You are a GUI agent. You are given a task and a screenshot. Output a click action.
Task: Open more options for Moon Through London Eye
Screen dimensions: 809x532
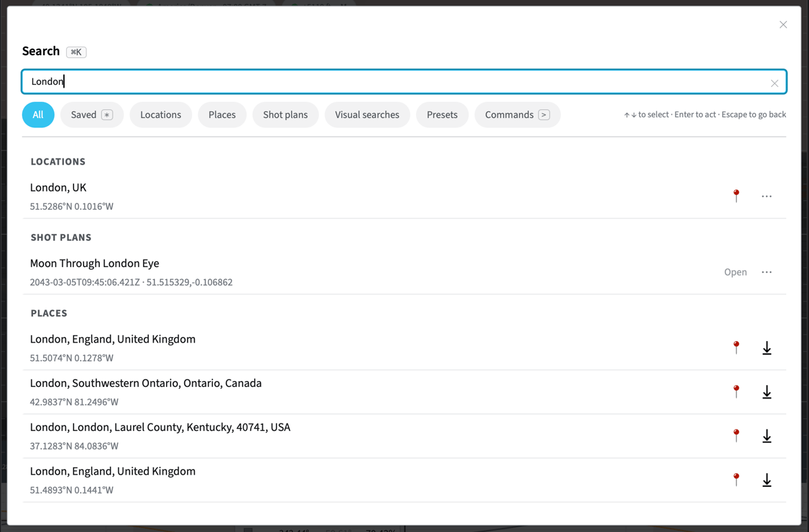tap(767, 272)
